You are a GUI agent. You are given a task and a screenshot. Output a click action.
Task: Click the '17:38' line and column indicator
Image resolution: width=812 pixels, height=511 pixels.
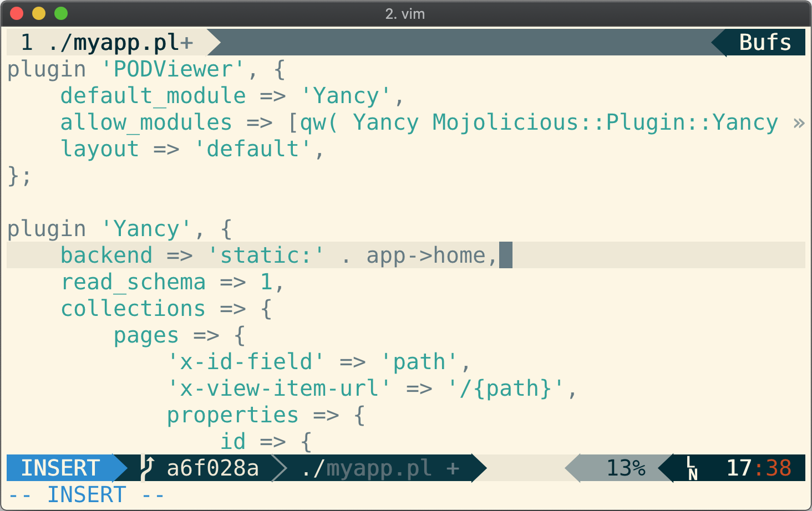tap(759, 468)
